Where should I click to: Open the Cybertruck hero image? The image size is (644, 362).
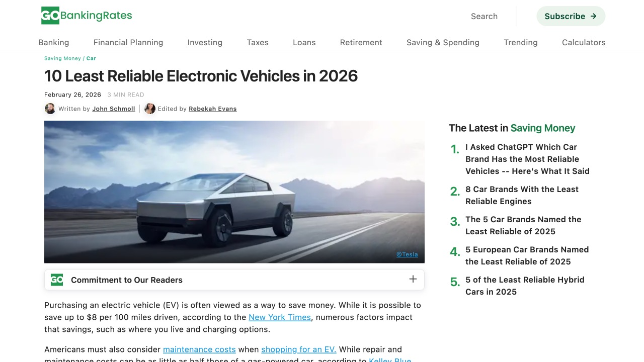(x=234, y=192)
